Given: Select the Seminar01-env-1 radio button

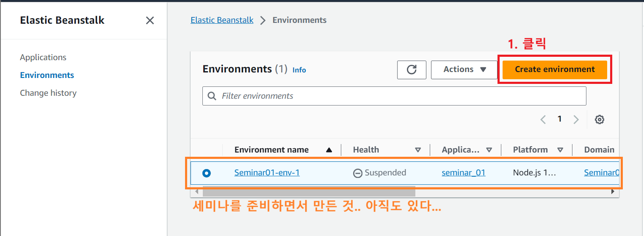Looking at the screenshot, I should point(207,173).
